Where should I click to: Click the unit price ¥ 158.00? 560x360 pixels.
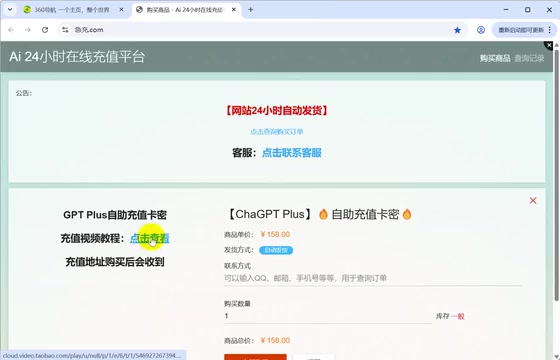(x=275, y=235)
